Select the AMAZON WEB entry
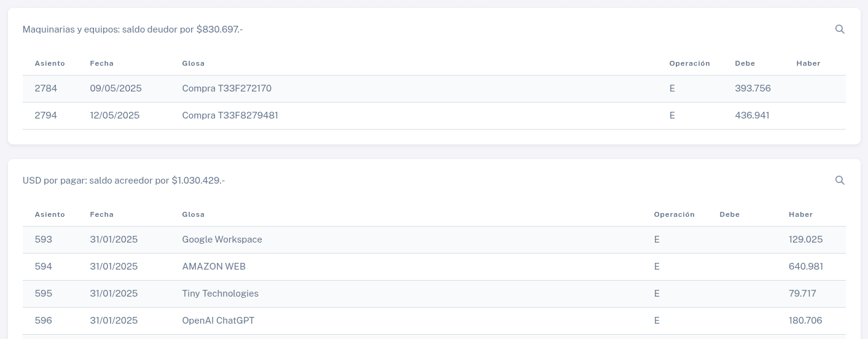868x339 pixels. pos(214,267)
